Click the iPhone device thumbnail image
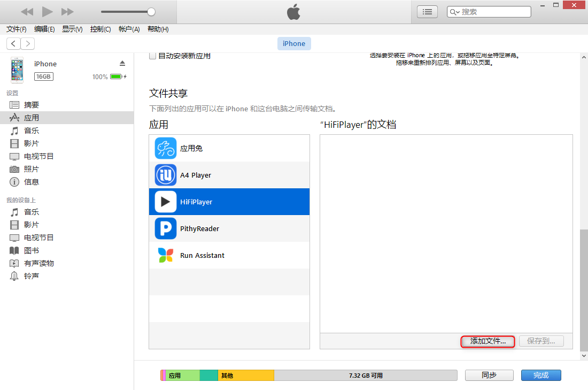 (17, 70)
